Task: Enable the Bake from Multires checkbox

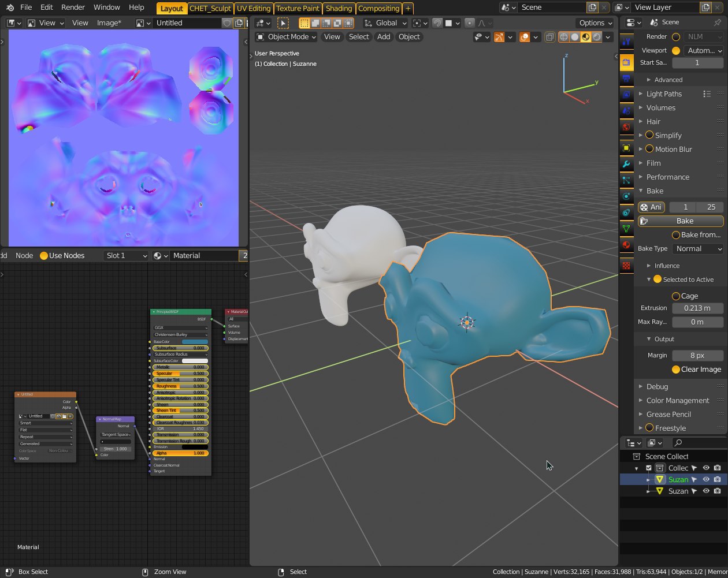Action: [x=676, y=235]
